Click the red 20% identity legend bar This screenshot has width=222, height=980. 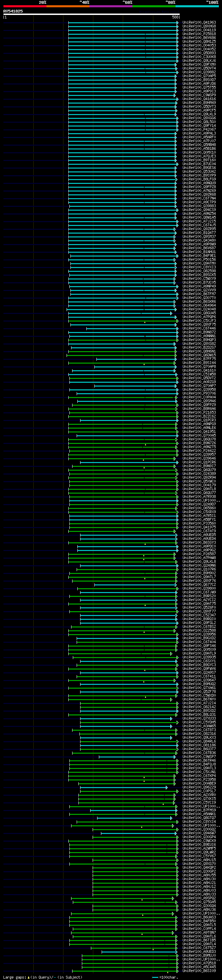[x=25, y=6]
